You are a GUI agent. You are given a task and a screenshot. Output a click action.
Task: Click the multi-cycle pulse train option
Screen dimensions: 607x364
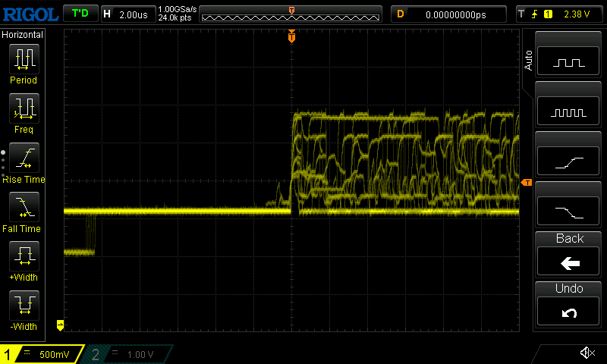pos(569,111)
